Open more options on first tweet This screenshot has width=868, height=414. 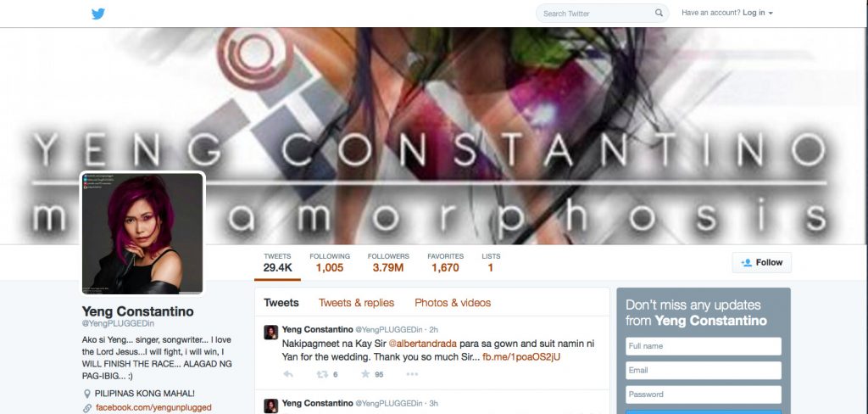[x=412, y=374]
